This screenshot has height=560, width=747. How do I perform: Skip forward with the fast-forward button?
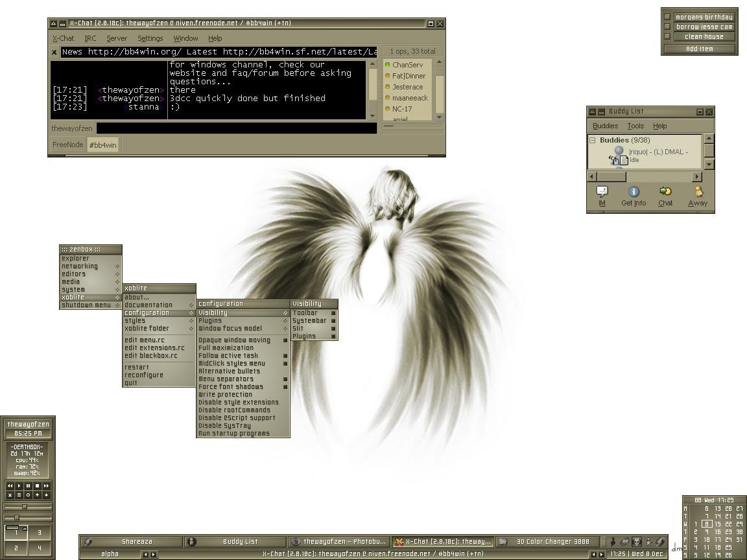(x=46, y=485)
